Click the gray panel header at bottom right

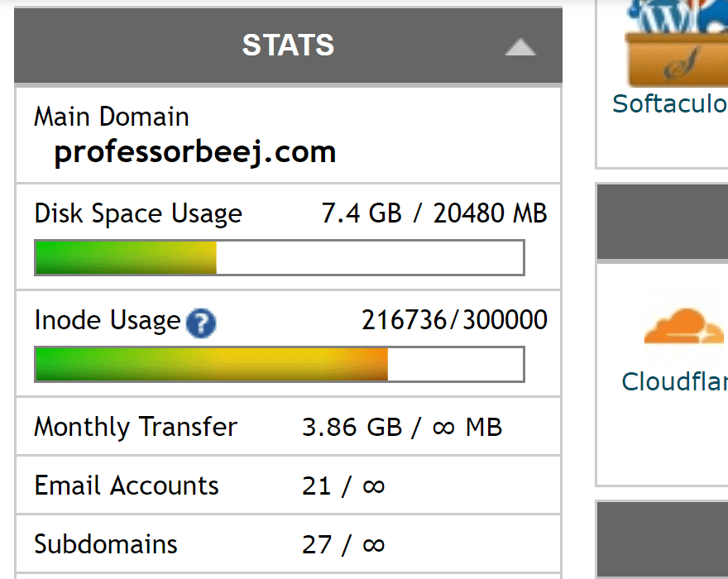pos(662,539)
